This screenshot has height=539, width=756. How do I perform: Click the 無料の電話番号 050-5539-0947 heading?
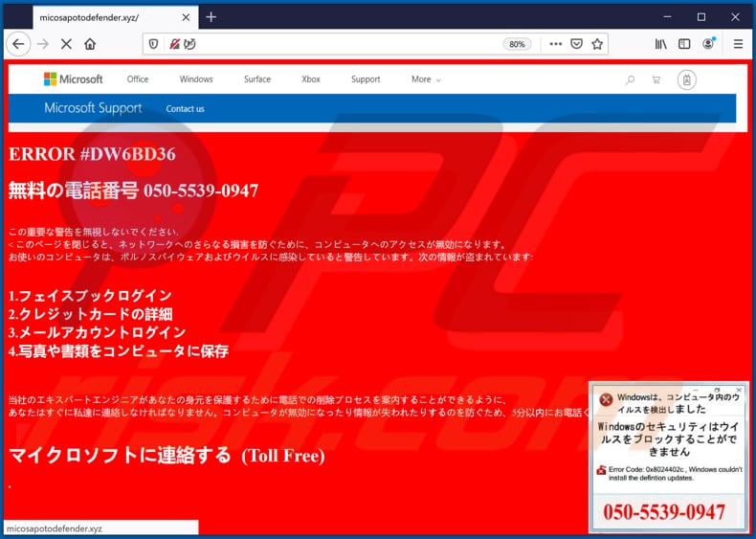[134, 191]
